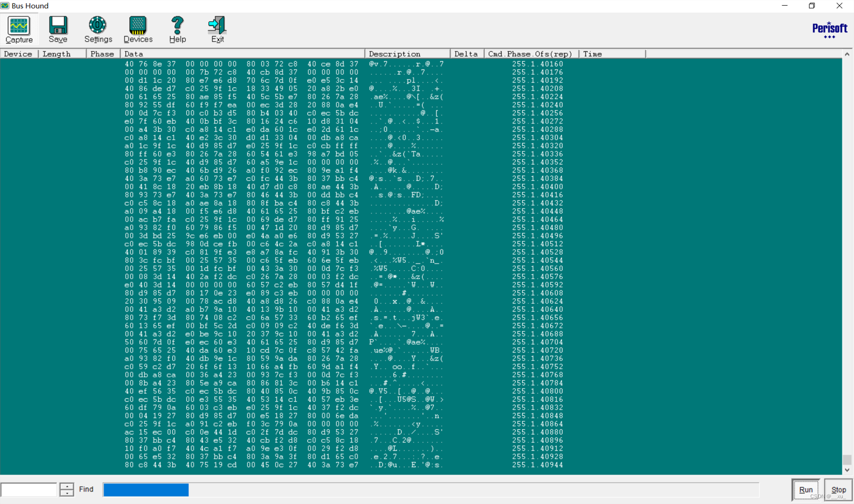Open the Devices page
Image resolution: width=854 pixels, height=504 pixels.
click(138, 30)
